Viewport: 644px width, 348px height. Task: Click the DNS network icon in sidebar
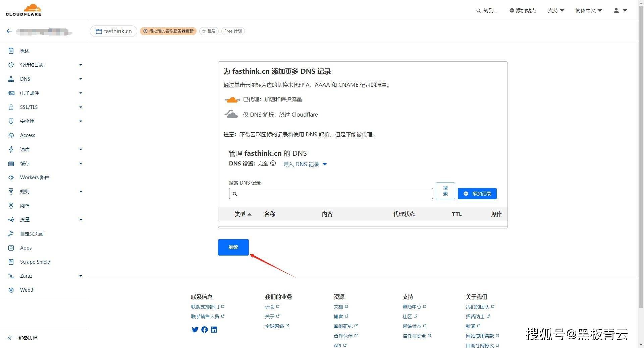coord(11,79)
